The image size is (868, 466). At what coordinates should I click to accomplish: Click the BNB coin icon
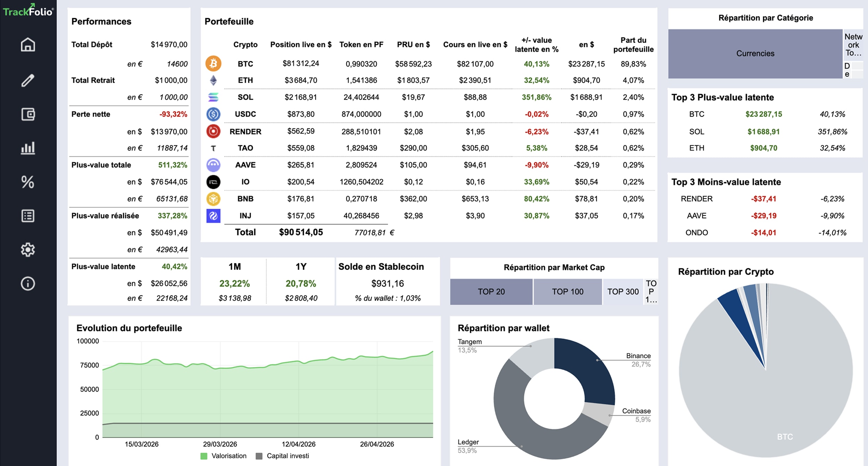(x=213, y=199)
